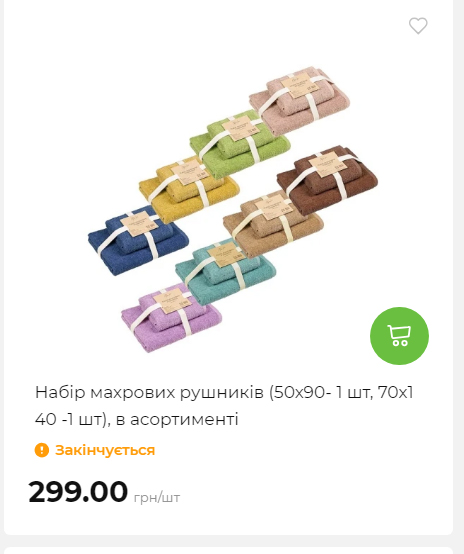Select the teal towel set
Image resolution: width=464 pixels, height=554 pixels.
point(225,271)
